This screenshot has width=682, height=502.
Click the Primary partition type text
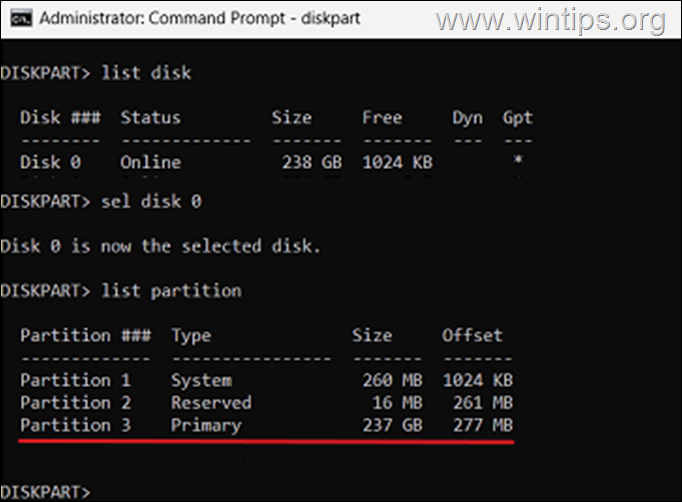click(x=206, y=425)
